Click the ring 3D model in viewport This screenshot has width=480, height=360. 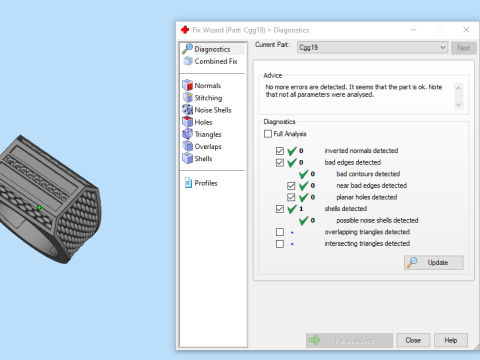pos(50,200)
